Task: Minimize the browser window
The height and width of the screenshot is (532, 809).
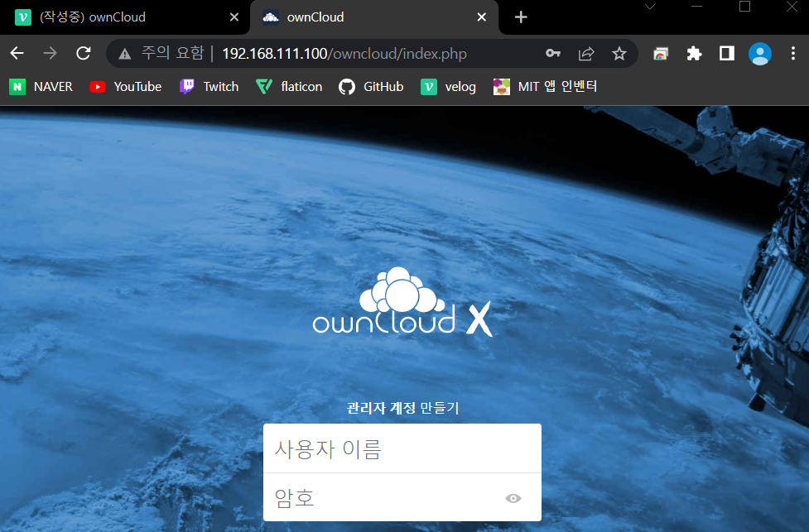Action: coord(696,7)
